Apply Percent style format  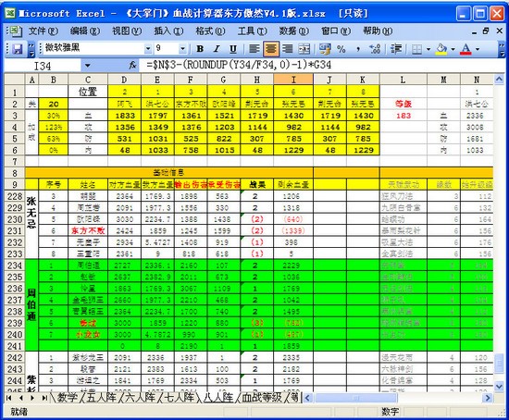[341, 49]
